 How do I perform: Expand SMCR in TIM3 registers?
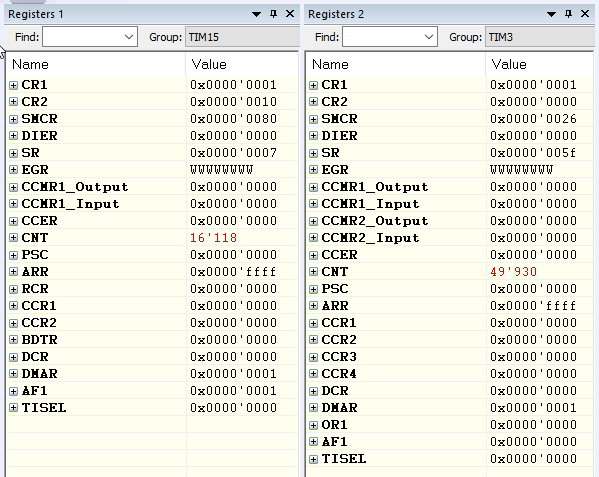[x=313, y=119]
